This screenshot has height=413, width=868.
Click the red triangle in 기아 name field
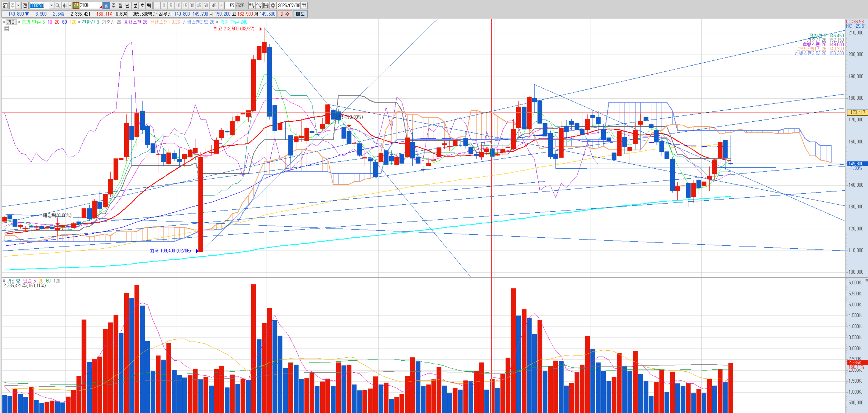(x=100, y=7)
